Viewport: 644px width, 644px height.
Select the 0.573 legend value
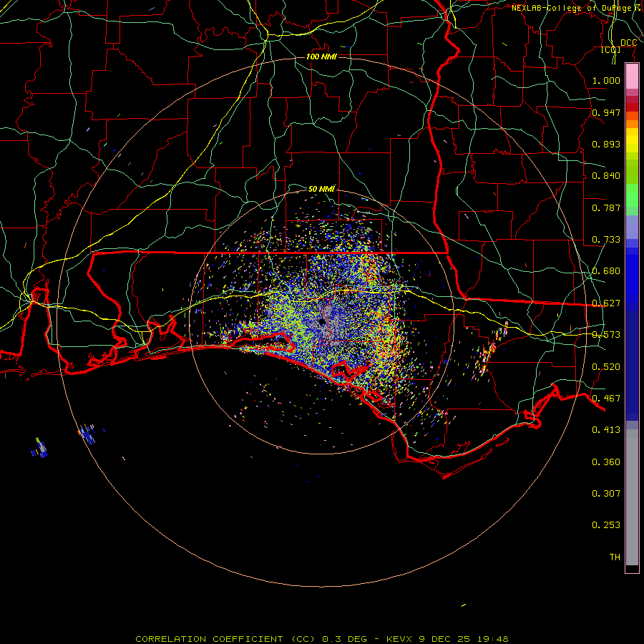(x=606, y=335)
